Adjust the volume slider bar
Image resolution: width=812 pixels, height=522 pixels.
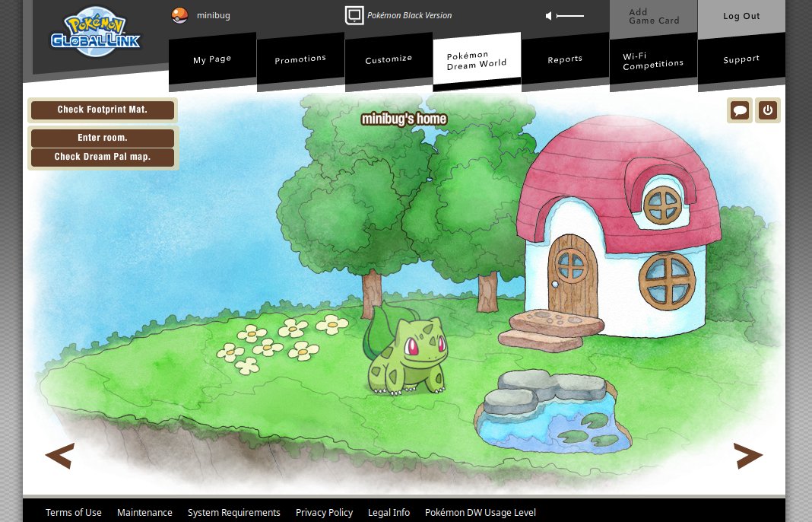pyautogui.click(x=569, y=16)
